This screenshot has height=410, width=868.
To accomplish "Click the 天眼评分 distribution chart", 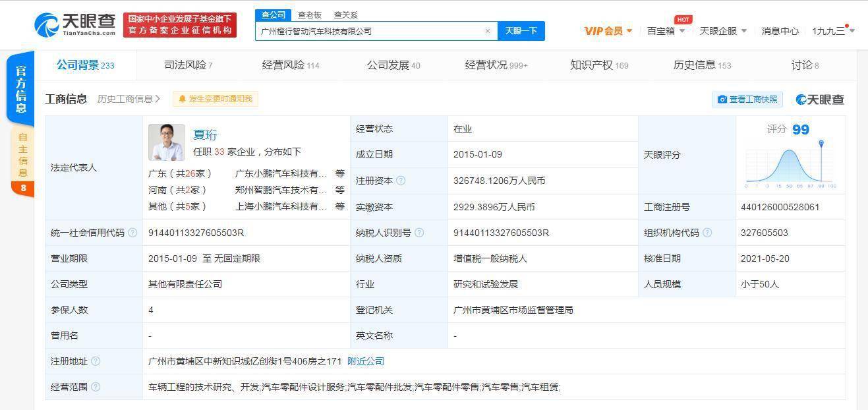I will tap(790, 165).
